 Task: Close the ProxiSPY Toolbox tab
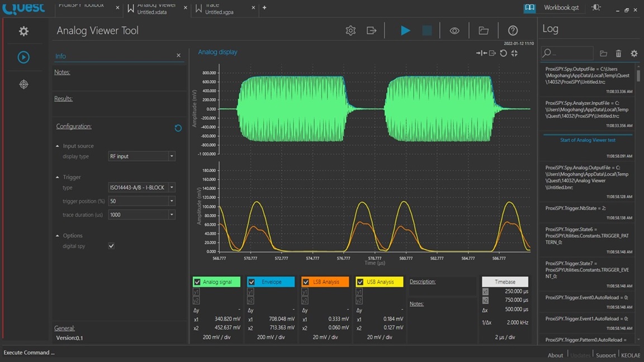(117, 7)
